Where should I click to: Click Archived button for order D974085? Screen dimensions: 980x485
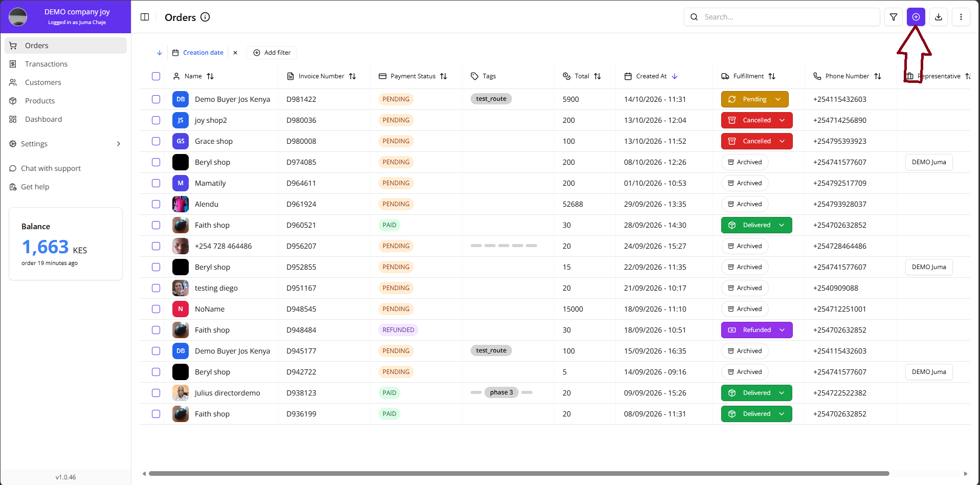pos(745,162)
